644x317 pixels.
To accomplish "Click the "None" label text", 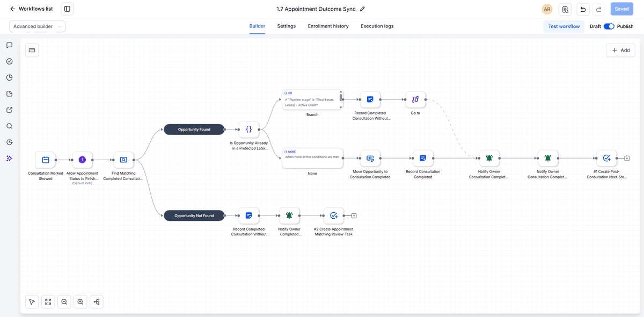I will 312,174.
